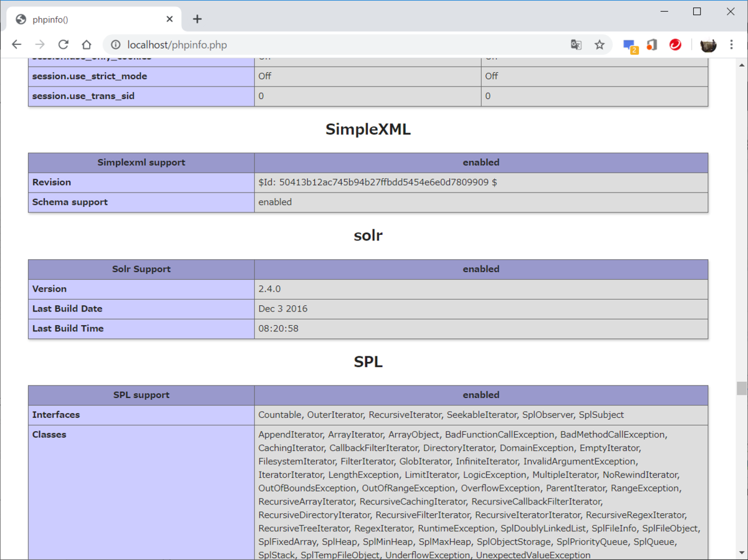Click the browser forward arrow
This screenshot has width=748, height=560.
click(40, 45)
